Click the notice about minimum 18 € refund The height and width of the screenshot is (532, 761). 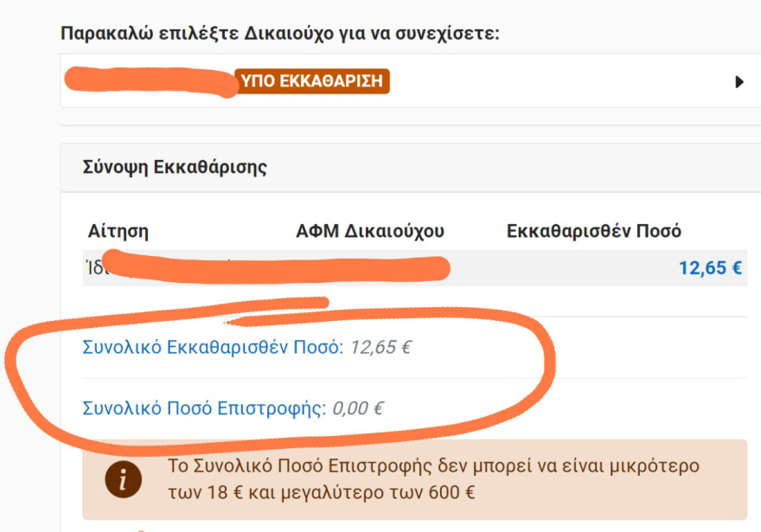tap(432, 480)
